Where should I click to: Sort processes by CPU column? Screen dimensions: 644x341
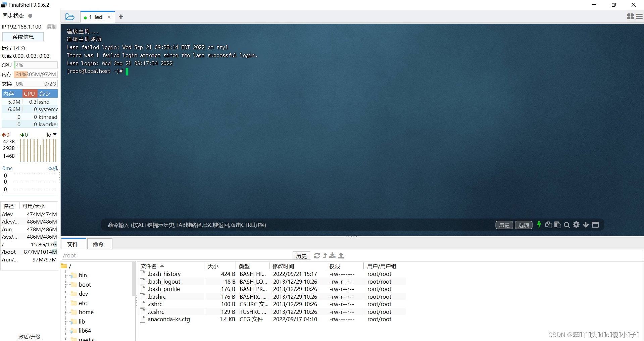29,94
